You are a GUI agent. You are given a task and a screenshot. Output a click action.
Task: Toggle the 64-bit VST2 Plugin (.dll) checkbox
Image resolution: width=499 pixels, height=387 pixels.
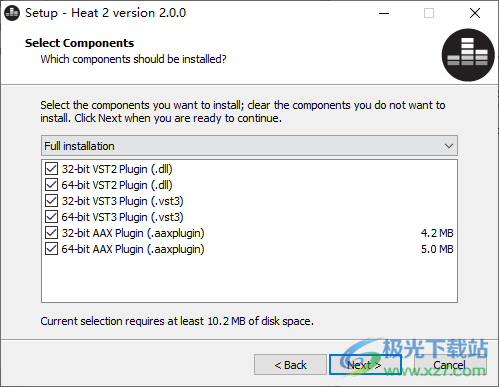pos(51,185)
